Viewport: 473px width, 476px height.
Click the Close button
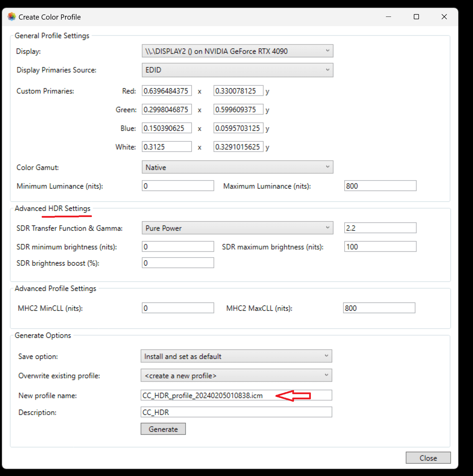[428, 458]
